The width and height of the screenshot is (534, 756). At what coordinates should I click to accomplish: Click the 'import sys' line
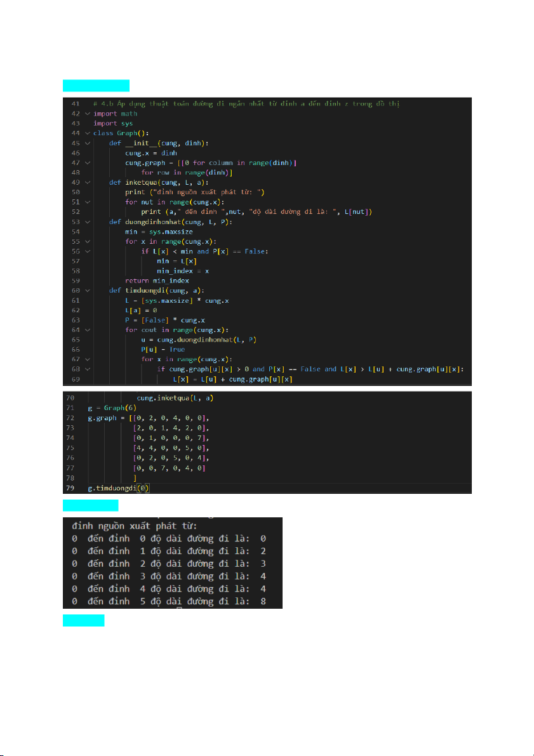pyautogui.click(x=113, y=123)
